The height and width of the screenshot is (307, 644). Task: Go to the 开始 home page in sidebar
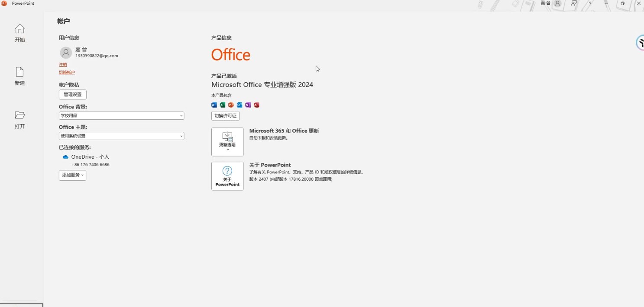(19, 33)
